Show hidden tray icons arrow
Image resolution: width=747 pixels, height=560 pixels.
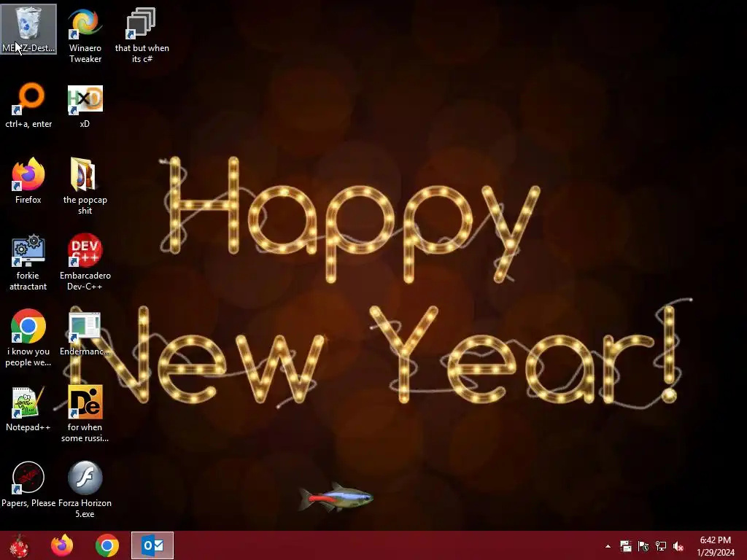point(608,546)
